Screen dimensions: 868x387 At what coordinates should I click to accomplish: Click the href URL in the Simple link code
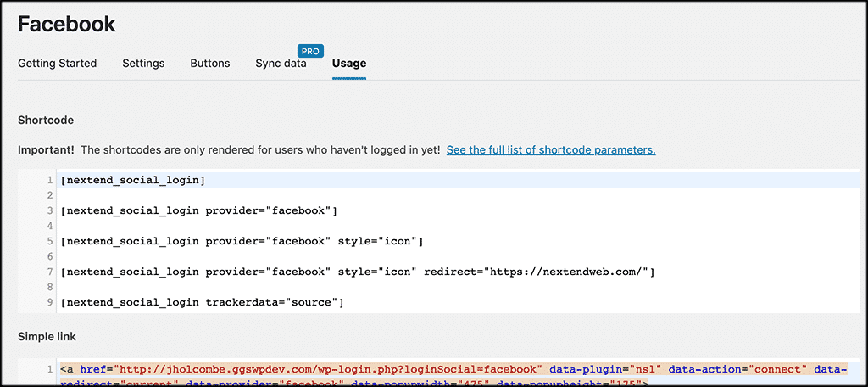tap(328, 368)
